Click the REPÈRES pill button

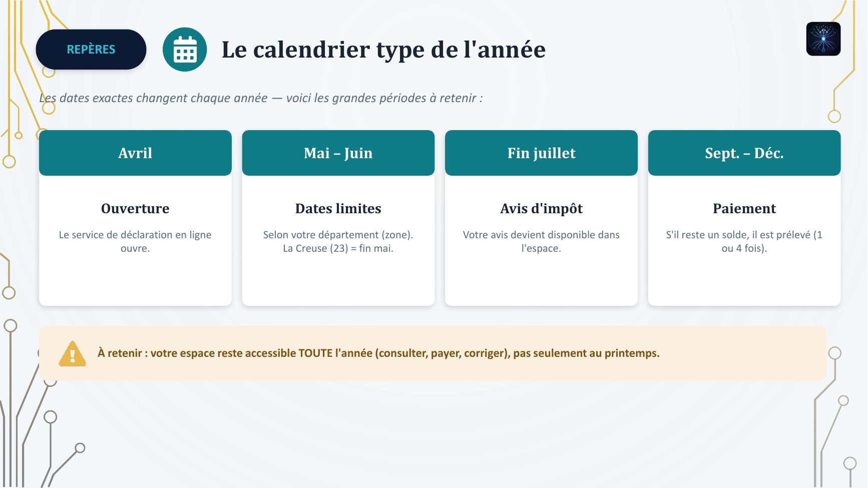(x=91, y=50)
